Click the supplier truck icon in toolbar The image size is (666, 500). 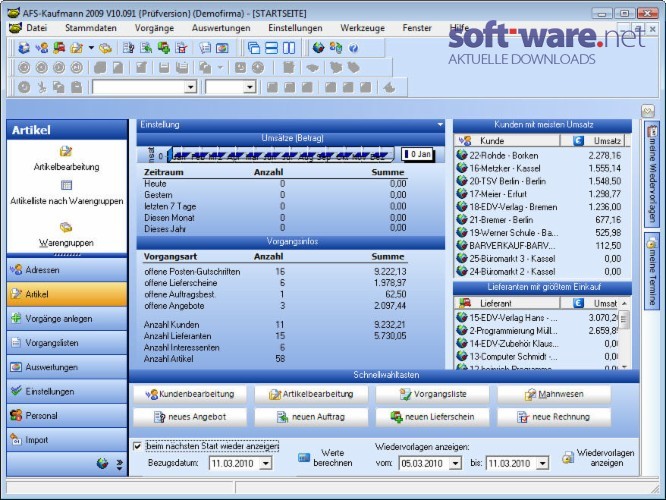pos(59,48)
